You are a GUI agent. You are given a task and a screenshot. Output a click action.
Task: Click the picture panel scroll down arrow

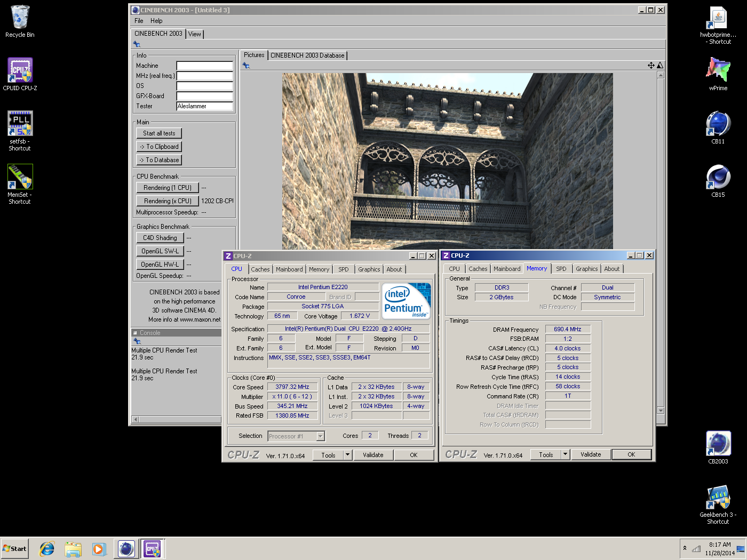pyautogui.click(x=661, y=411)
